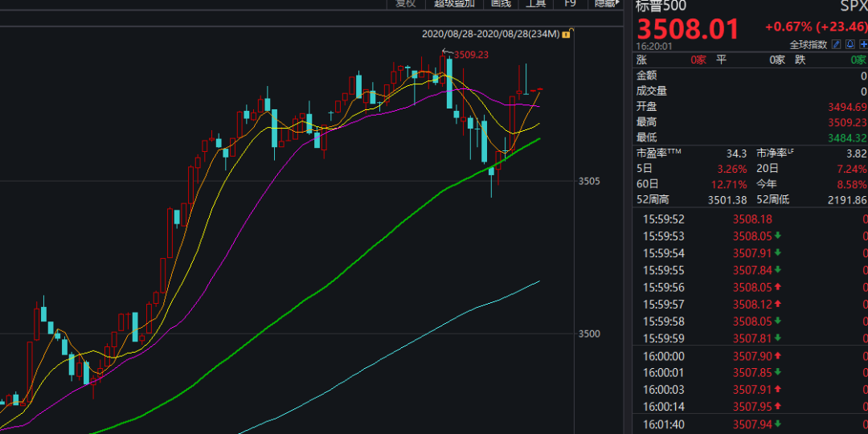Expand the 超级叠加 overlay menu
The width and height of the screenshot is (868, 434).
(x=454, y=3)
